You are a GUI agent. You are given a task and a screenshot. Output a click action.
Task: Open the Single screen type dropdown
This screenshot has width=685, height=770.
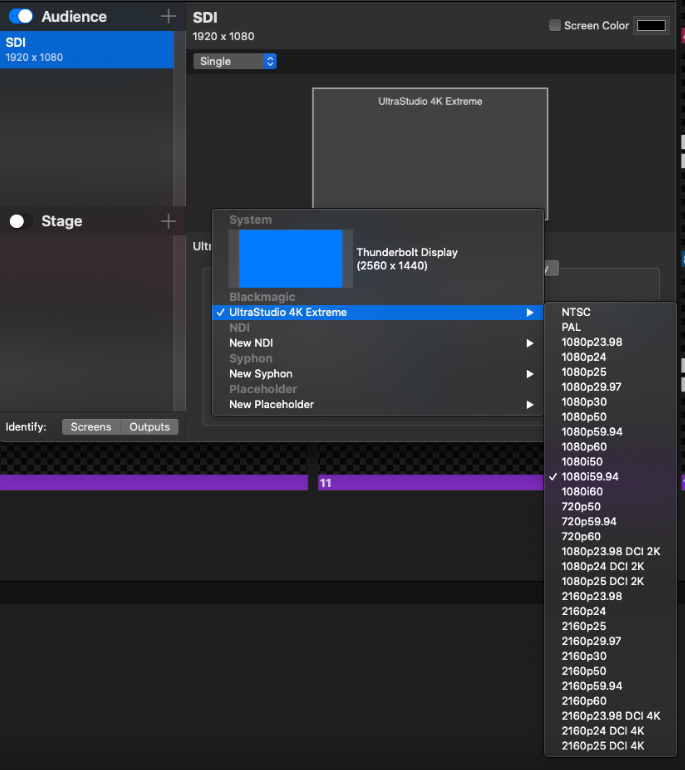tap(235, 61)
